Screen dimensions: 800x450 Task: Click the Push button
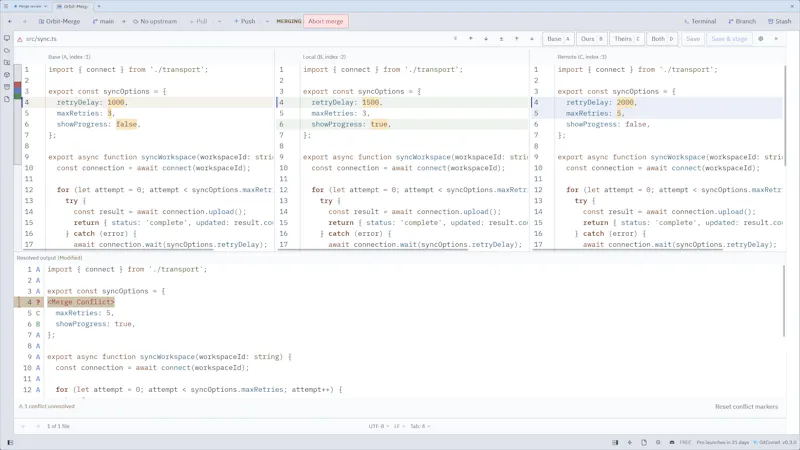point(245,21)
